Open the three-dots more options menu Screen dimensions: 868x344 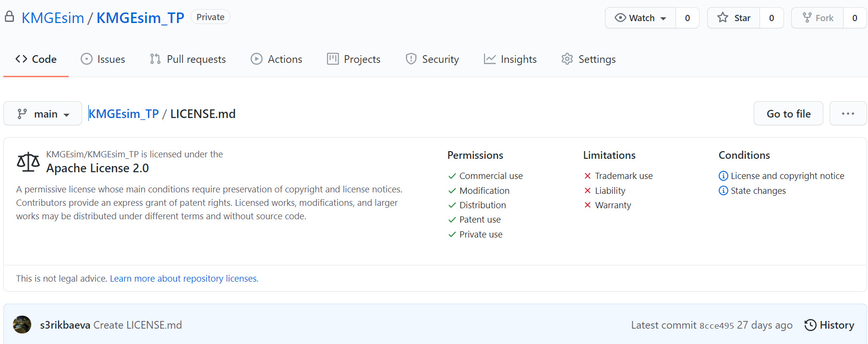pos(848,114)
